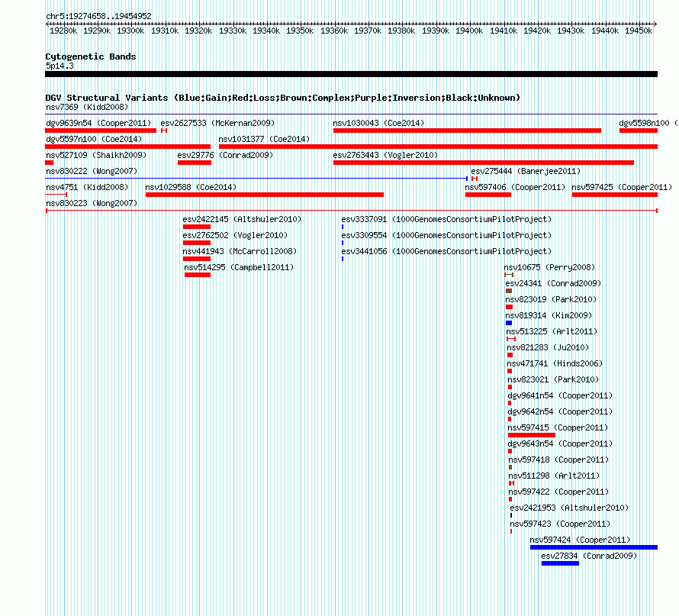Select the nsv597415 (Cooper2011) label
This screenshot has width=679, height=616.
pos(558,427)
